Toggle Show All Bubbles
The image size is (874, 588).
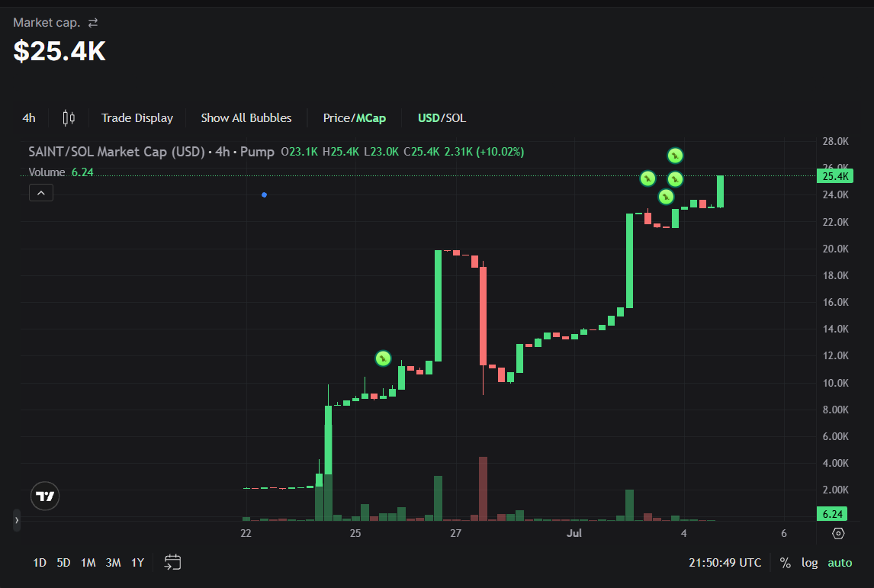(x=246, y=118)
